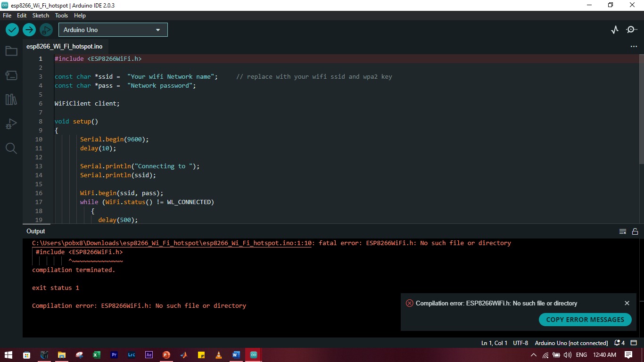Click the Ln 1, Col 1 status indicator

point(494,343)
